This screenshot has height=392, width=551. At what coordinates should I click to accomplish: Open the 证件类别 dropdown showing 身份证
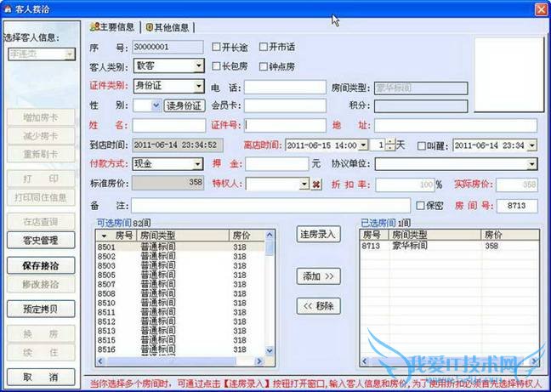coord(198,86)
